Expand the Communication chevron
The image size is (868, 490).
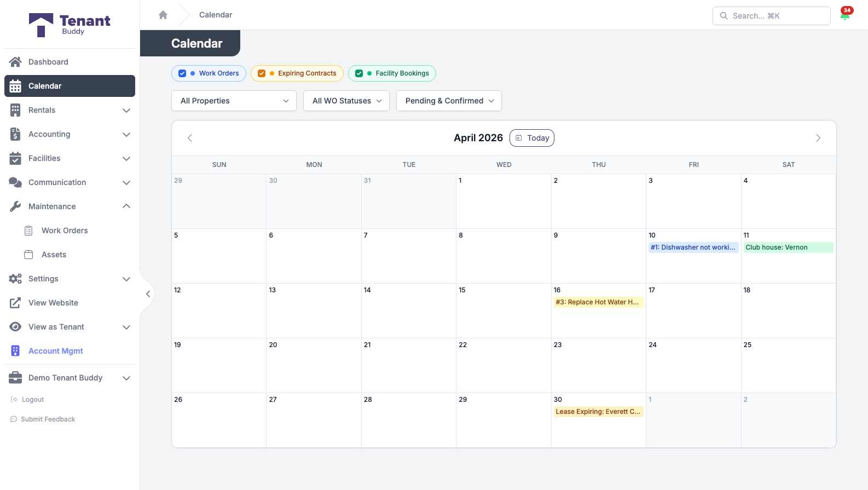tap(126, 182)
